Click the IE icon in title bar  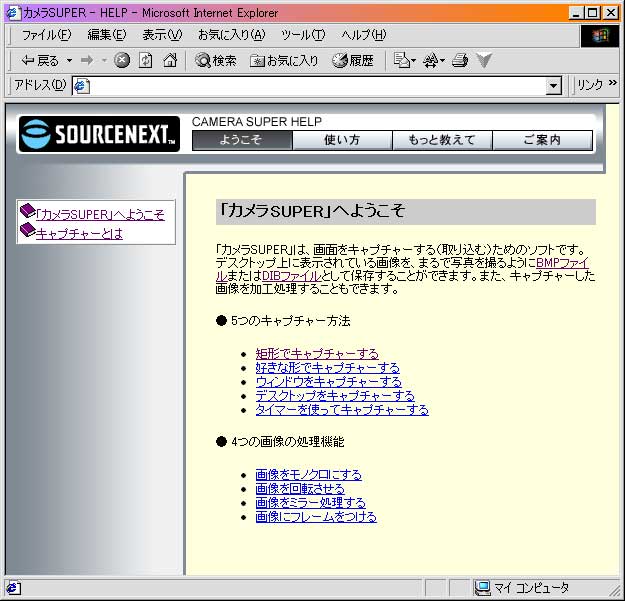(x=12, y=13)
